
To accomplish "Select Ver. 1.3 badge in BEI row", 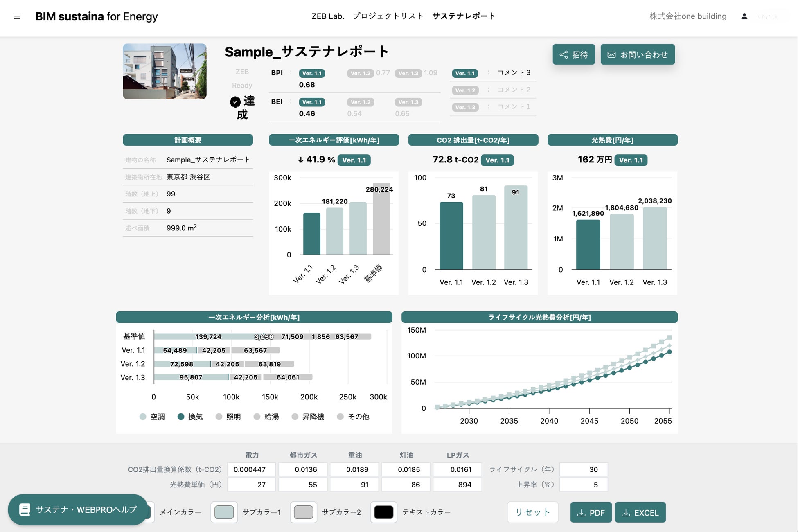I will pyautogui.click(x=408, y=102).
